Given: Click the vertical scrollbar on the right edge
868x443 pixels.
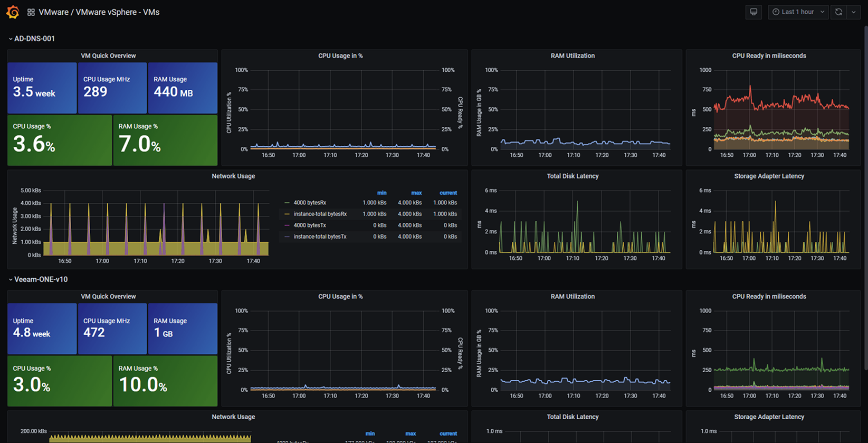Looking at the screenshot, I should point(865,158).
